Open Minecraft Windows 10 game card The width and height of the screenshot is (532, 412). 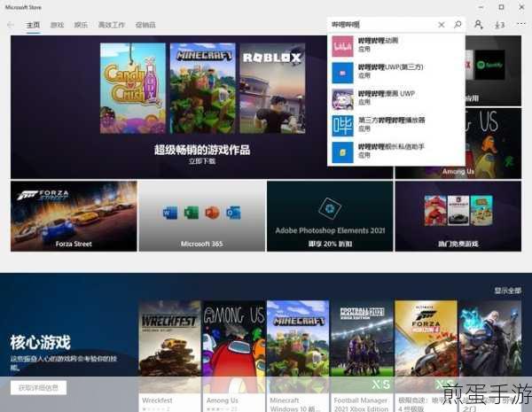coord(298,356)
